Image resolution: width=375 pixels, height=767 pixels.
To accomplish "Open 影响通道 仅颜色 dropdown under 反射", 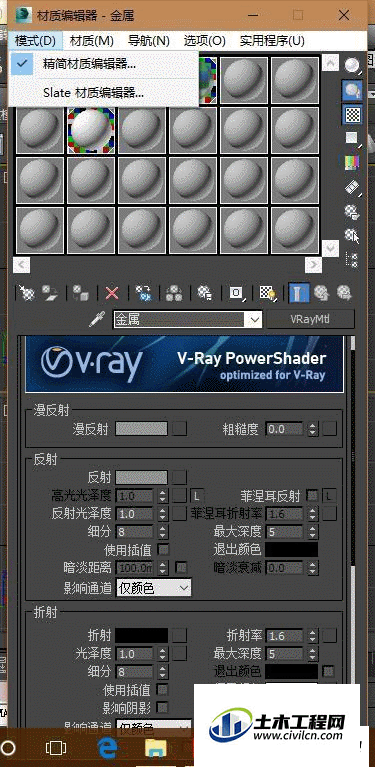I will click(x=154, y=588).
